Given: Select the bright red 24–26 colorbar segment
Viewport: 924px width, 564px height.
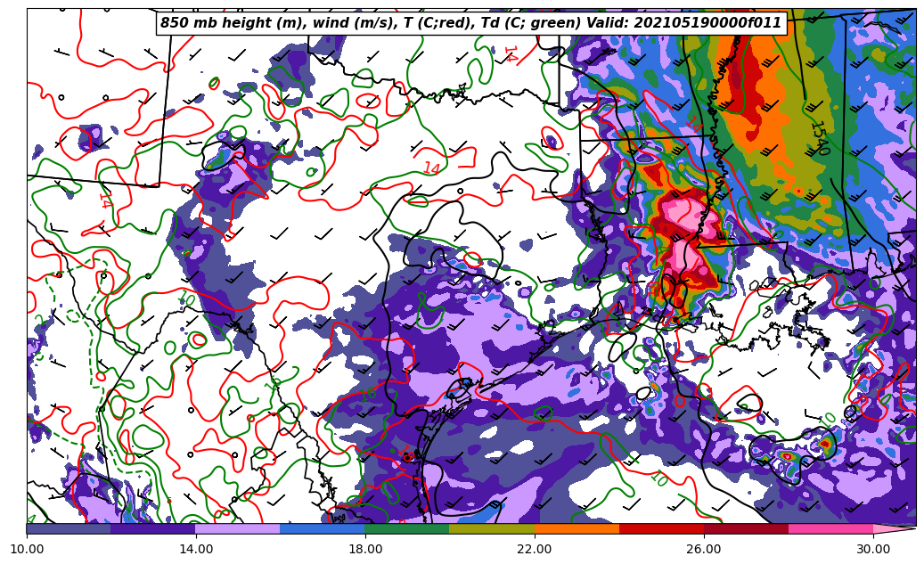Looking at the screenshot, I should 661,528.
